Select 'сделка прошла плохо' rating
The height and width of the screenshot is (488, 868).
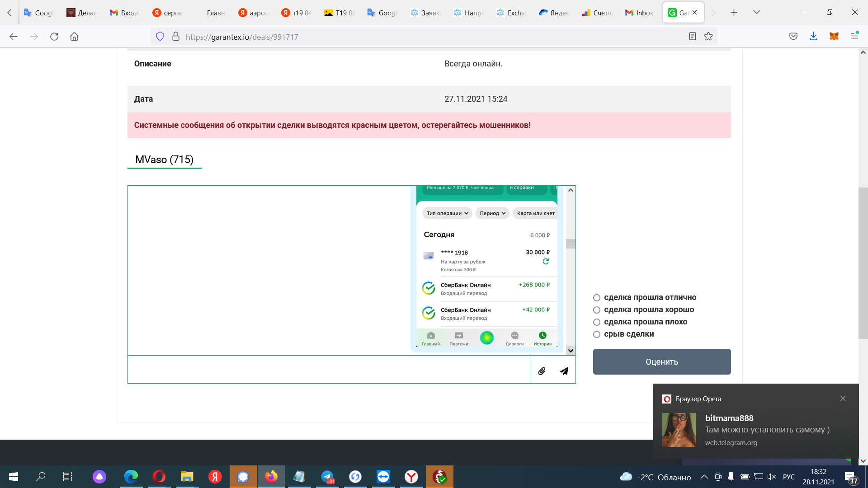pos(597,322)
